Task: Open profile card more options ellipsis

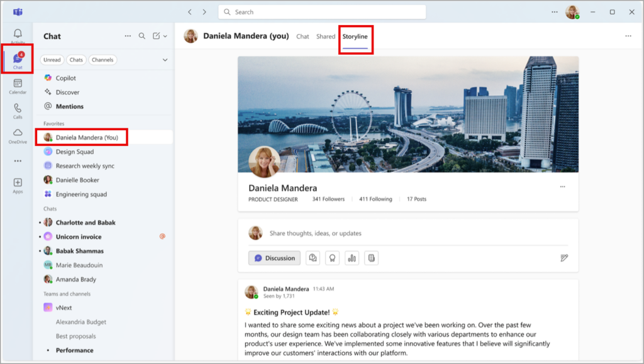Action: (562, 187)
